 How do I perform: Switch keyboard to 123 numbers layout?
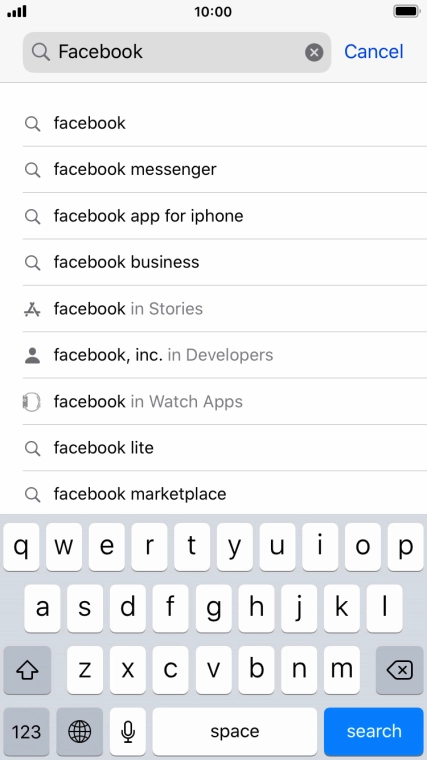coord(26,731)
